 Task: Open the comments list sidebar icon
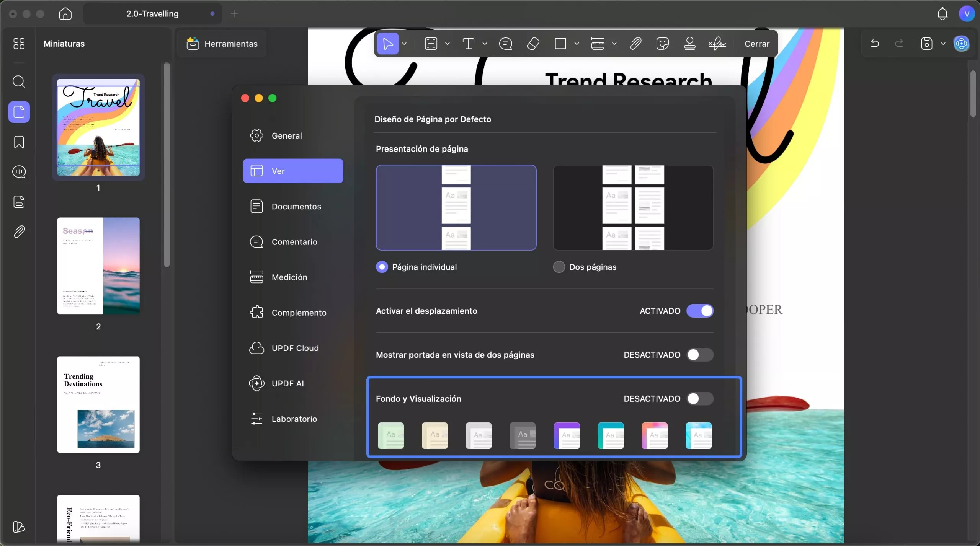[19, 172]
